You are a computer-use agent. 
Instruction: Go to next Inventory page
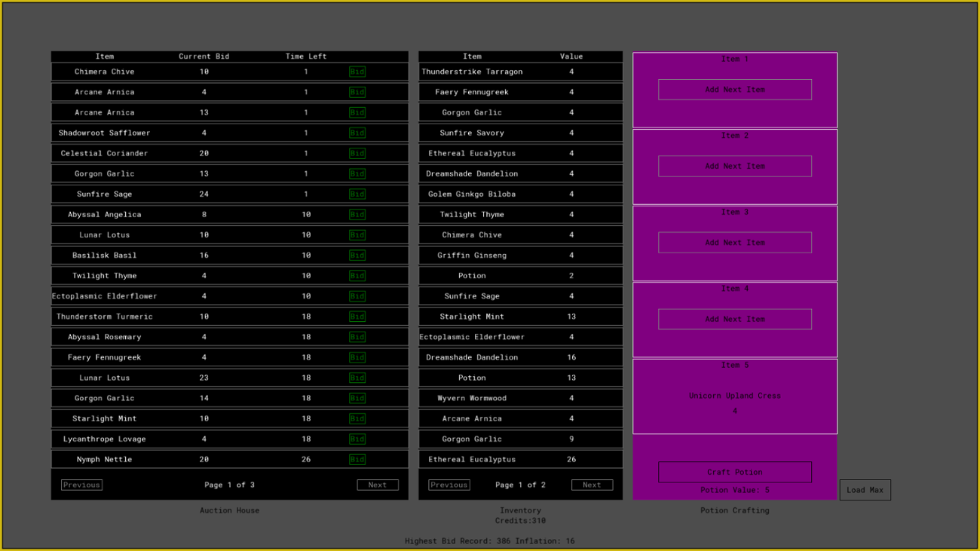[592, 485]
